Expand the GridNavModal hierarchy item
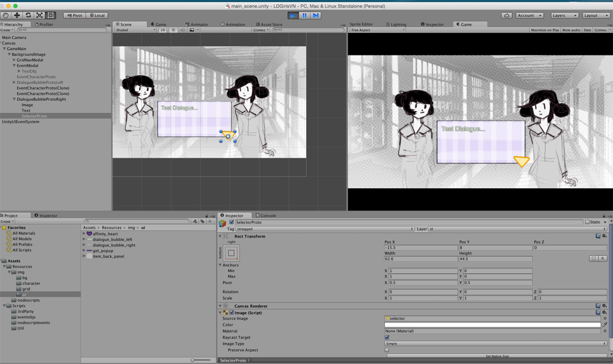 click(14, 60)
